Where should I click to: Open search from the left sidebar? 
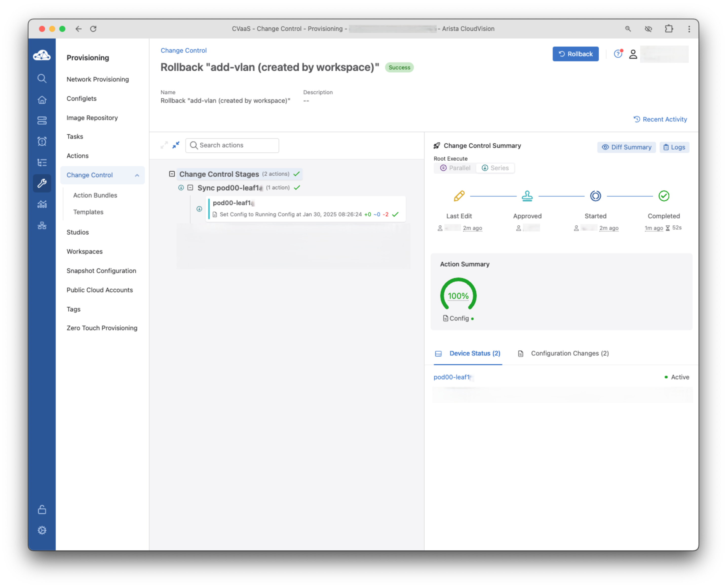[42, 79]
